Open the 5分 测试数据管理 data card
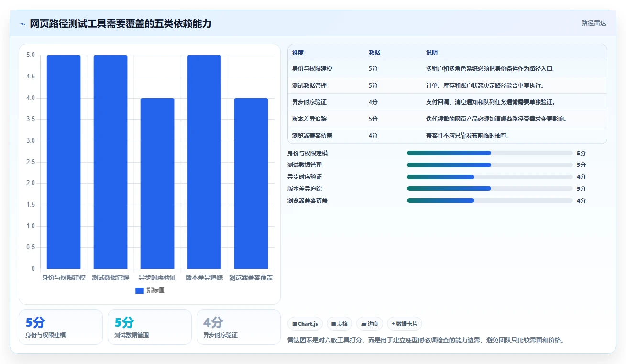This screenshot has height=364, width=626. click(150, 327)
